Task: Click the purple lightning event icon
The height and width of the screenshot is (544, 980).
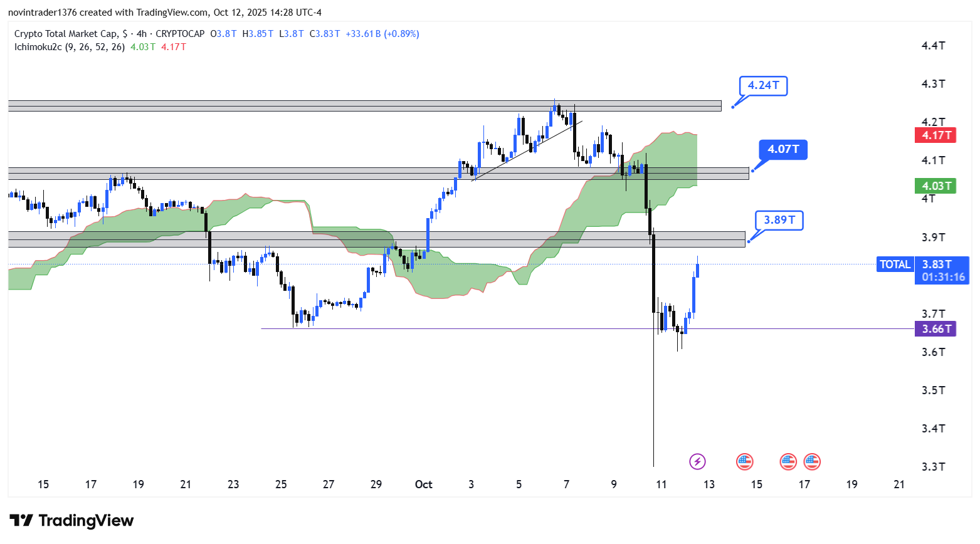Action: 697,462
